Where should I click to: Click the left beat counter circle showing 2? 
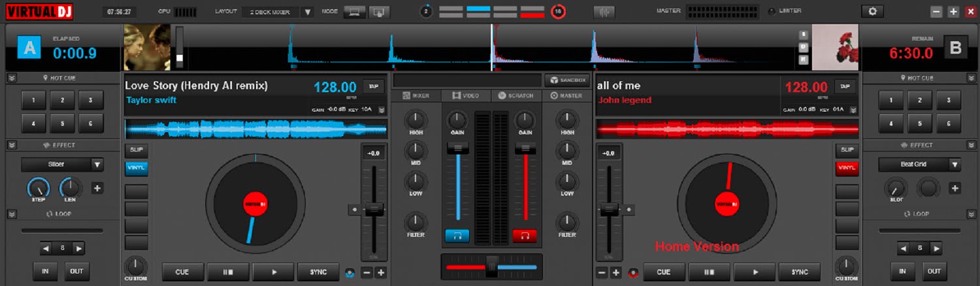[x=426, y=12]
